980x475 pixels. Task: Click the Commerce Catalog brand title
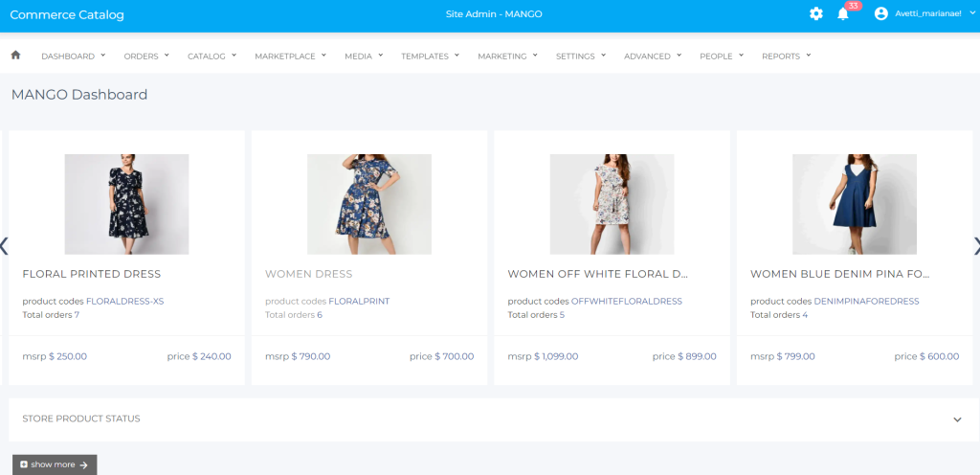coord(67,14)
